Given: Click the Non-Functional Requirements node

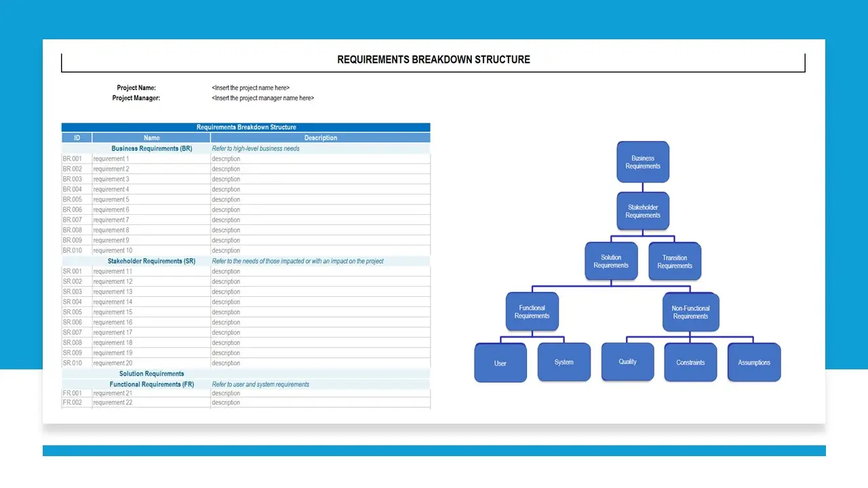Looking at the screenshot, I should point(690,312).
